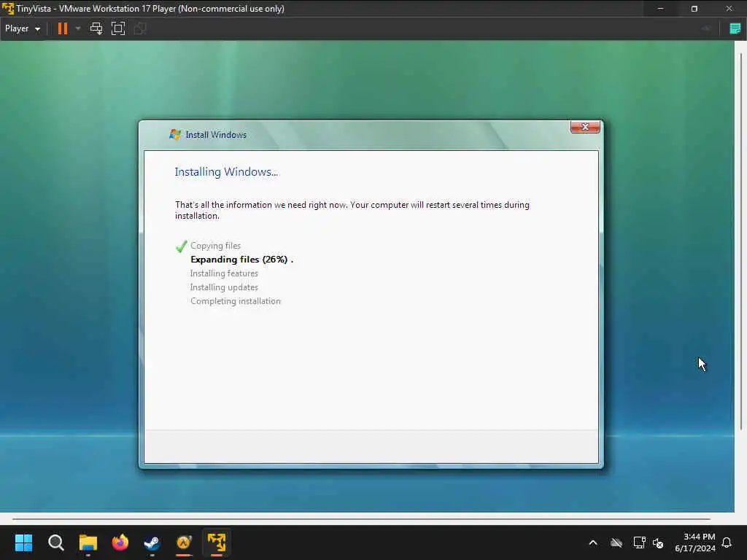This screenshot has height=560, width=747.
Task: Restore down the VMware Player window
Action: pyautogui.click(x=694, y=9)
